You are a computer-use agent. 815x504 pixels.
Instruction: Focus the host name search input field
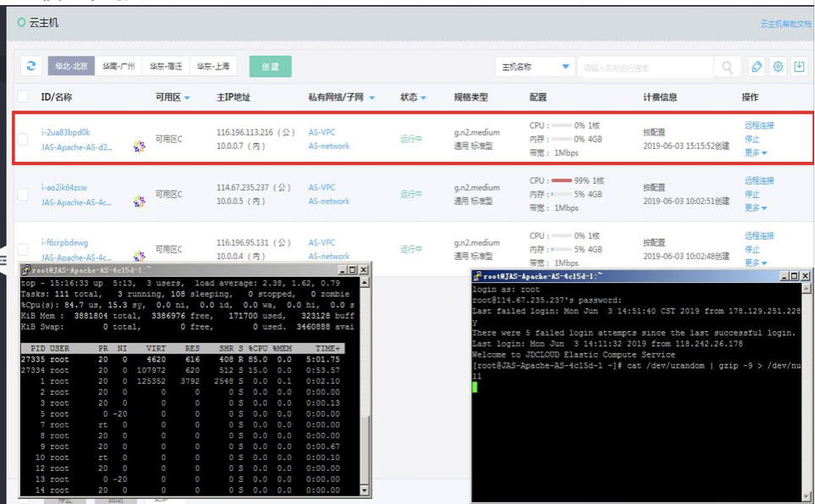coord(645,68)
